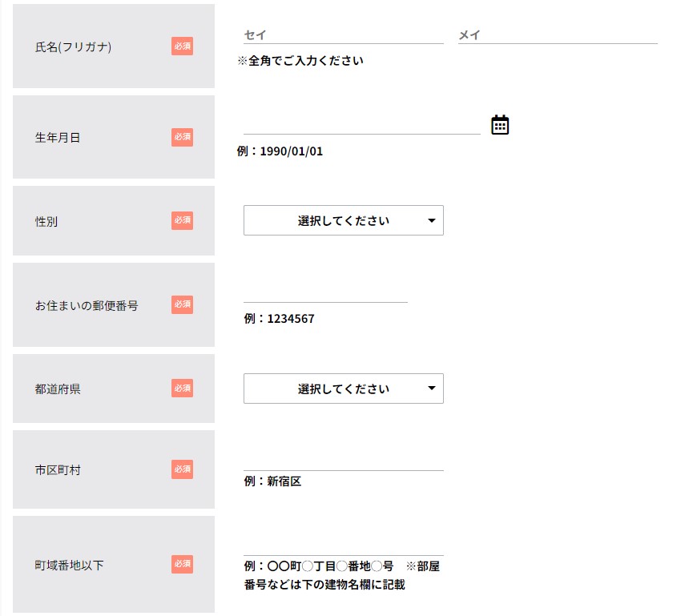Focus the 生年月日 date input field
Viewport: 697px width, 616px height.
coord(362,125)
